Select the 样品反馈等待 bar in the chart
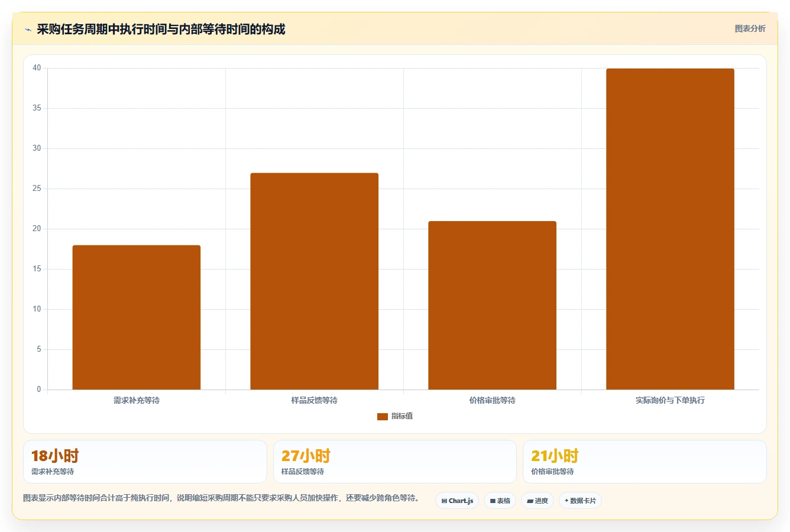This screenshot has height=532, width=790. point(315,281)
